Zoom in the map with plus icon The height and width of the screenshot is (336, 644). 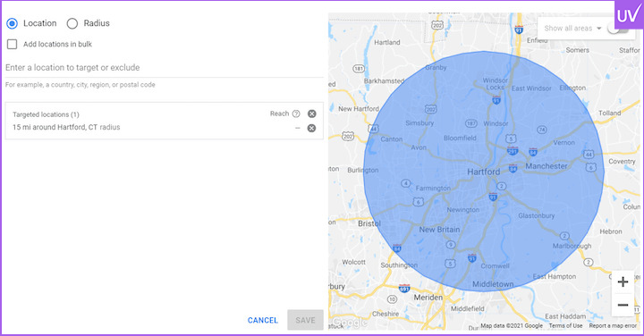tap(623, 281)
